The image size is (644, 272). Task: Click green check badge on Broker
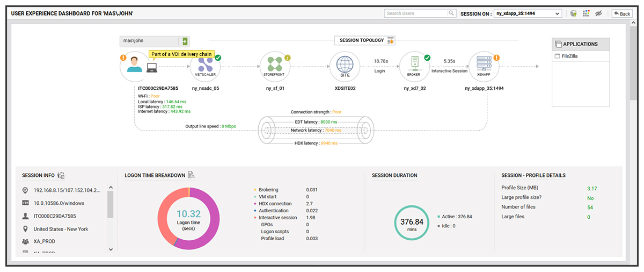point(427,58)
